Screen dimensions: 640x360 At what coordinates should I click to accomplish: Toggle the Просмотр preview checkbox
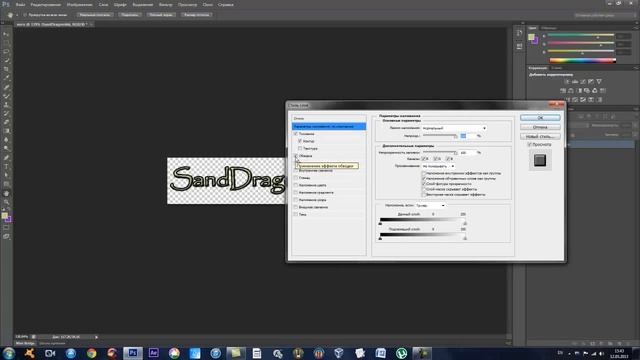click(529, 144)
